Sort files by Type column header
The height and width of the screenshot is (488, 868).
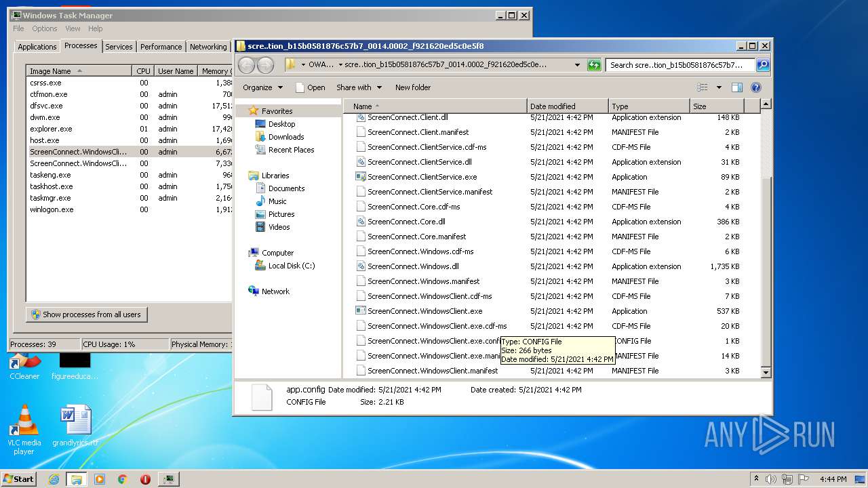(x=649, y=106)
